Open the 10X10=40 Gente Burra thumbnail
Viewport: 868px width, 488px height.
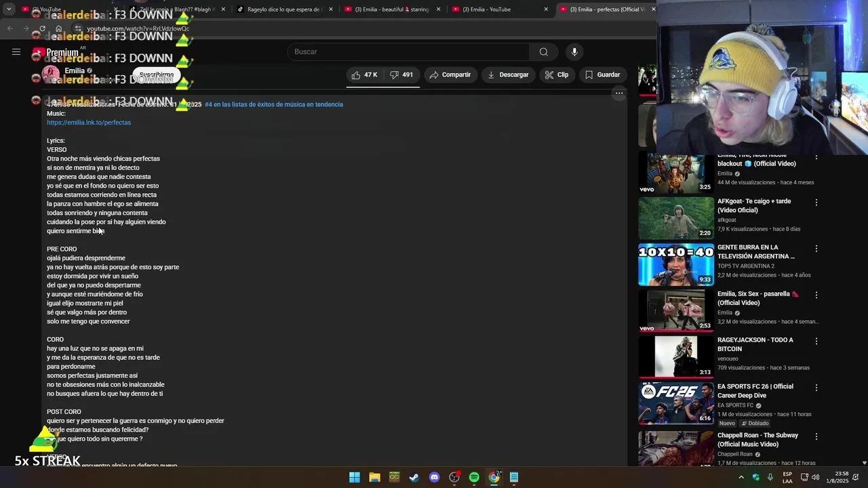pyautogui.click(x=676, y=264)
